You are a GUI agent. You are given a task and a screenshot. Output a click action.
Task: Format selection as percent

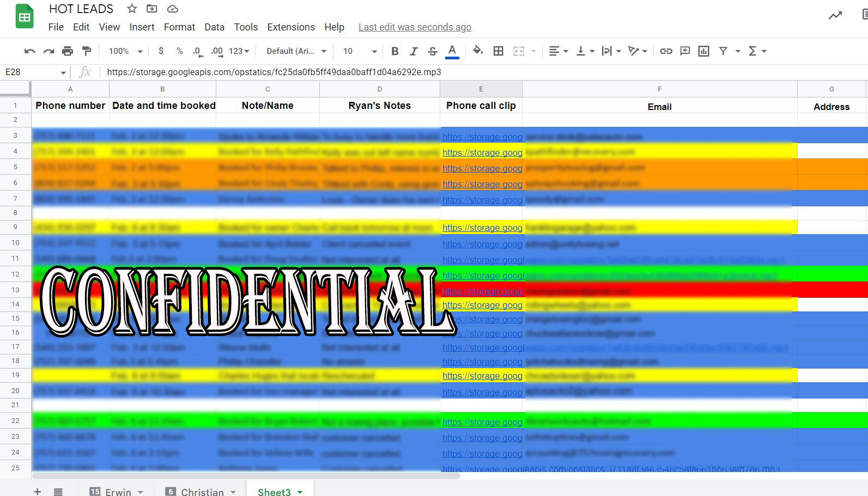click(x=180, y=51)
